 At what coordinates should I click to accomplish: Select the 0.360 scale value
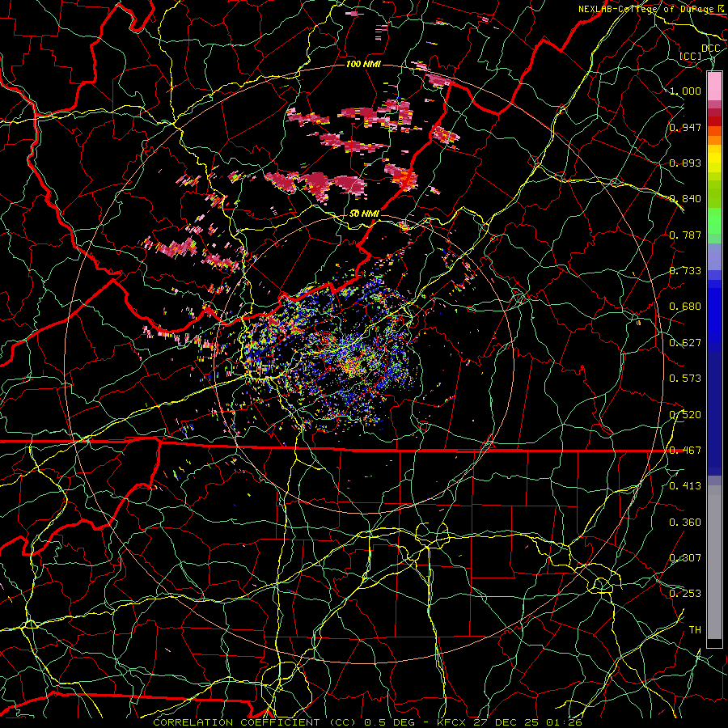(685, 523)
